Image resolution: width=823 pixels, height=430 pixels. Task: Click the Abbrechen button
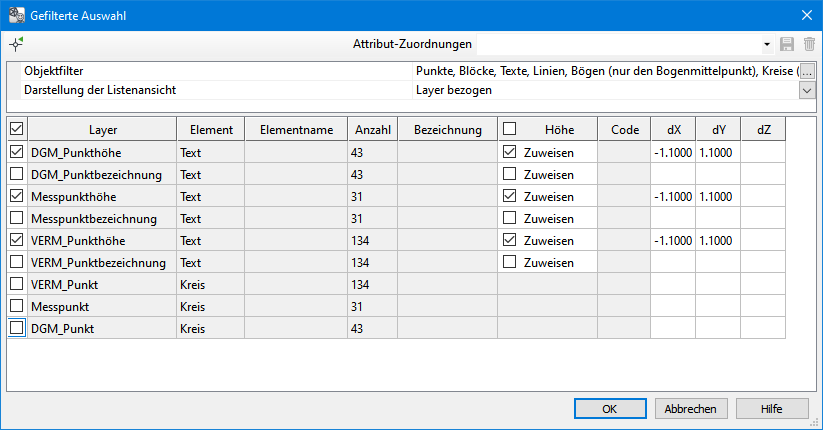(691, 408)
